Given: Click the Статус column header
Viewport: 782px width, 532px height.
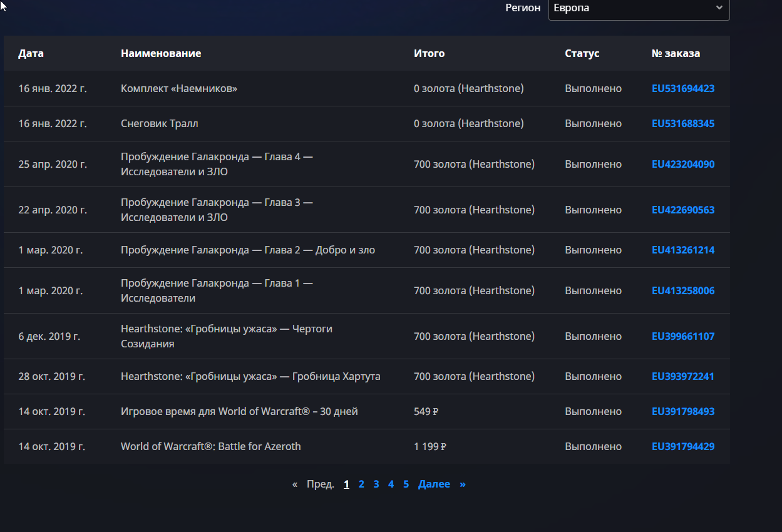Looking at the screenshot, I should coord(582,54).
